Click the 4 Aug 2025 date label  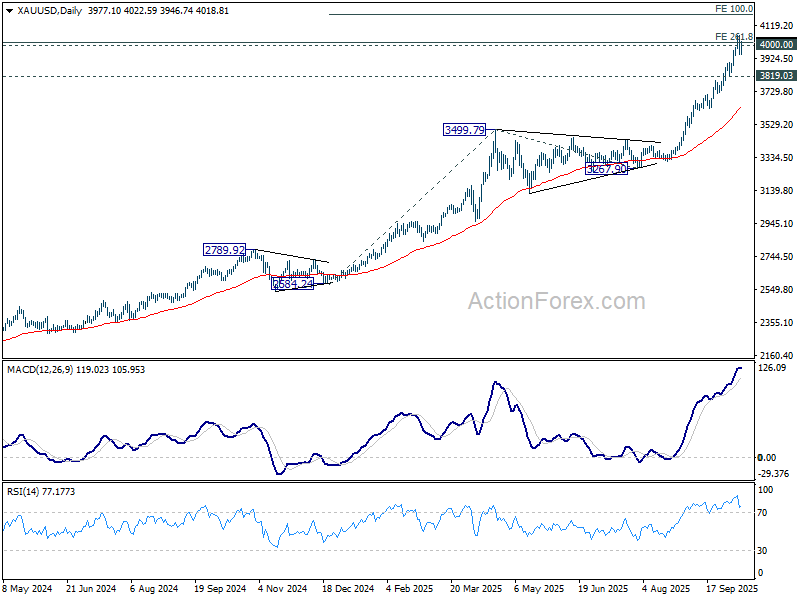[x=666, y=589]
